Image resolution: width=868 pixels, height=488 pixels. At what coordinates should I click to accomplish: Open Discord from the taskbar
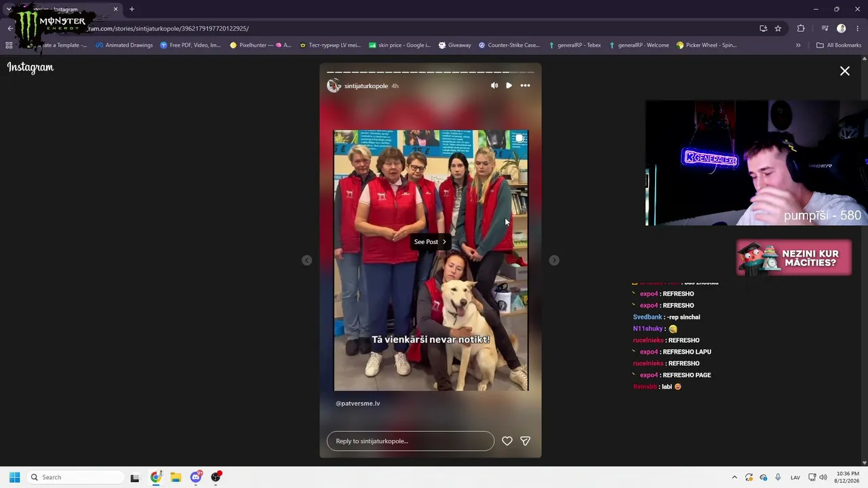[196, 477]
